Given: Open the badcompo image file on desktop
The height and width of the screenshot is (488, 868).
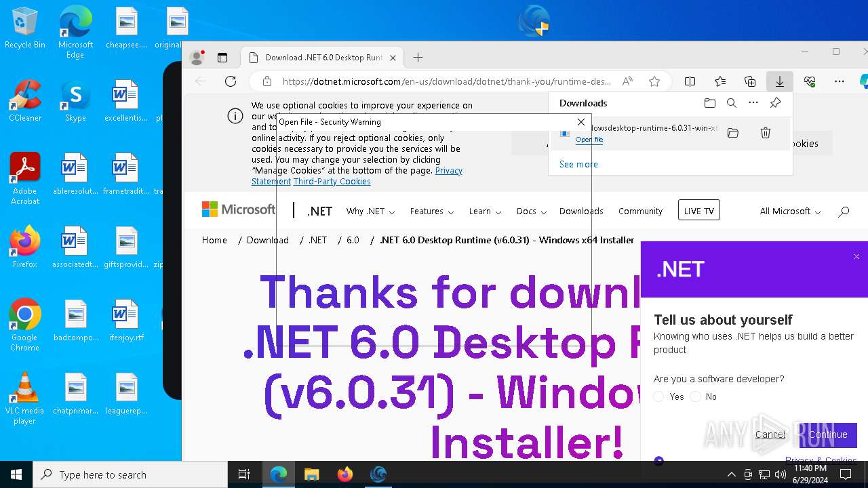Looking at the screenshot, I should (76, 321).
